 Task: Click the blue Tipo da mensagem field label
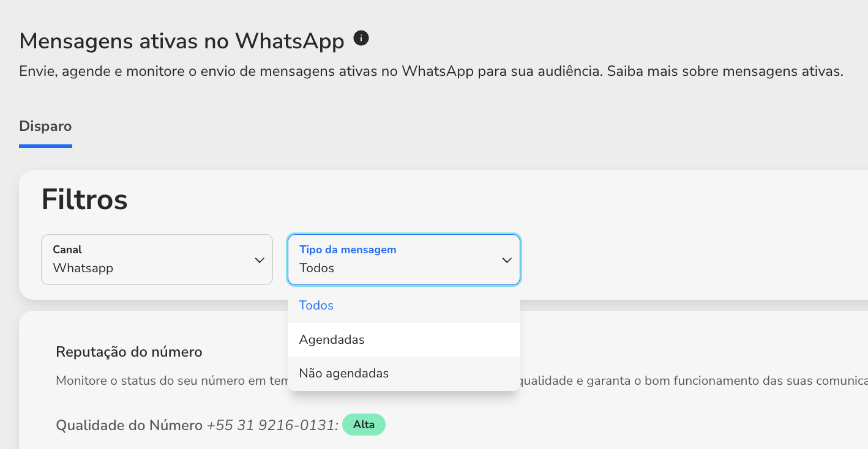[x=348, y=250]
